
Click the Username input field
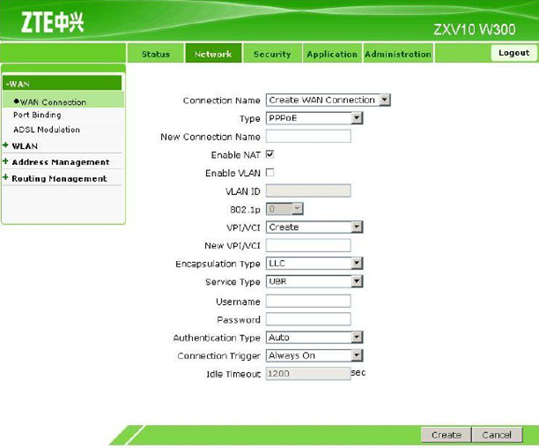point(308,301)
